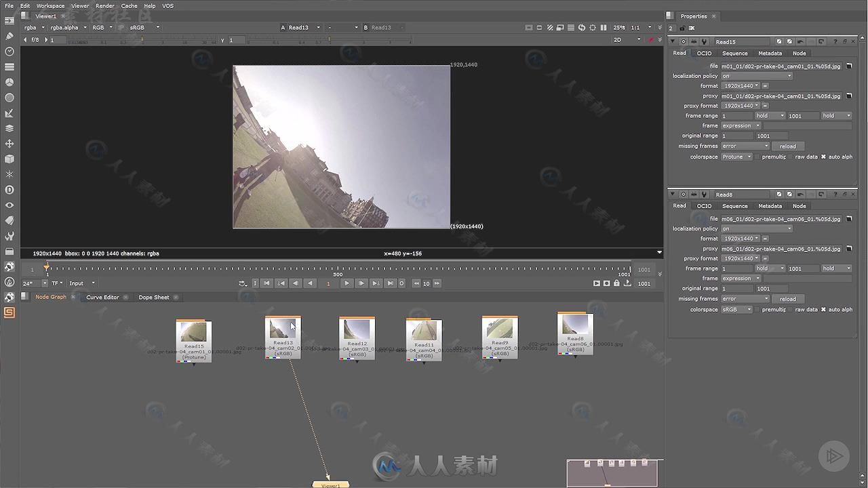This screenshot has width=868, height=488.
Task: Click the flipbook render icon below timeline
Action: pos(597,283)
